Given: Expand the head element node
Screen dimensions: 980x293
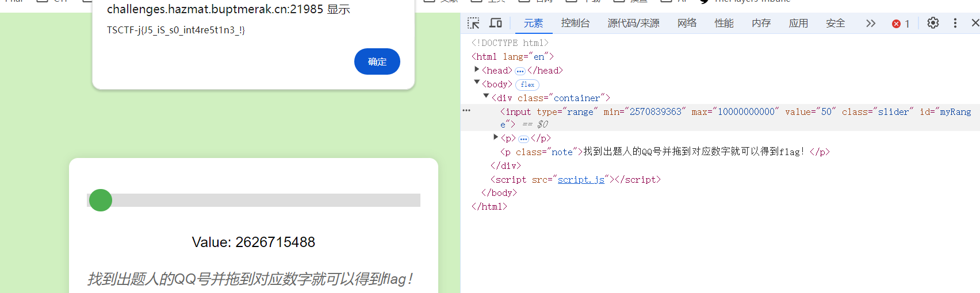Looking at the screenshot, I should [477, 70].
